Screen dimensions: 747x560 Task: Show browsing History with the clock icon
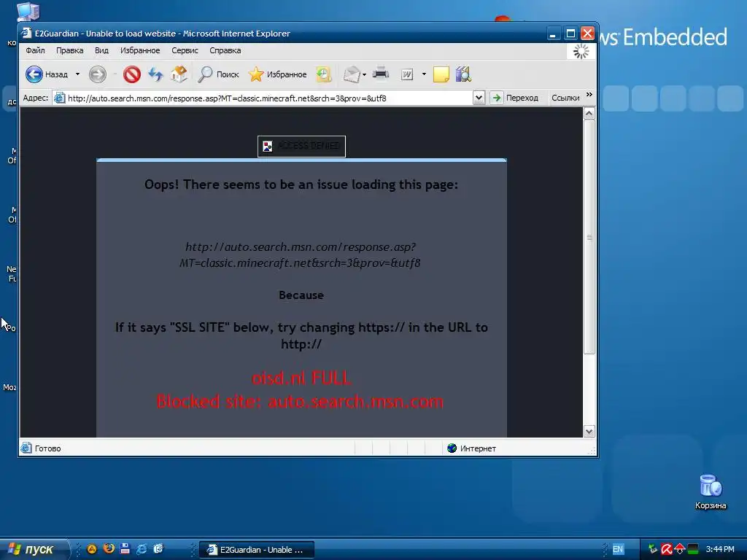click(x=324, y=74)
